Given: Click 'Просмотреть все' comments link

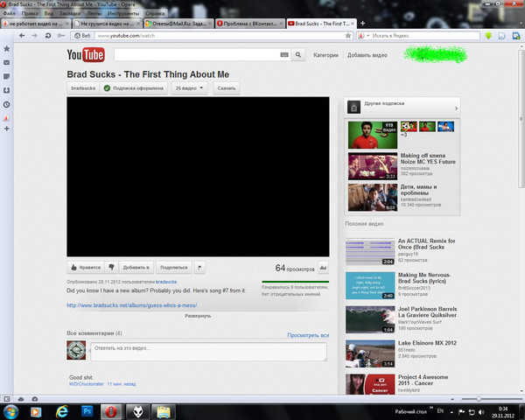Looking at the screenshot, I should coord(308,335).
